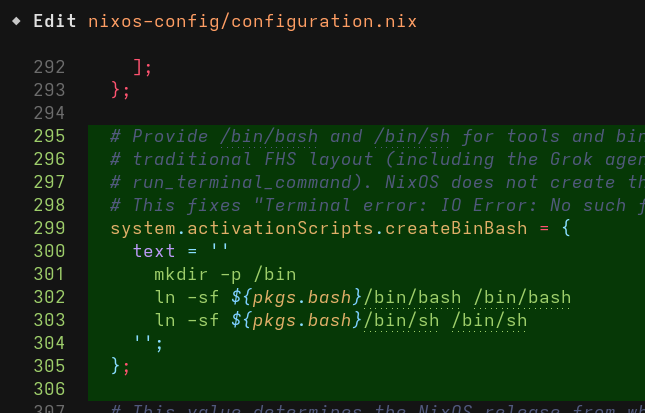Click the diamond bullet icon beside Edit
The height and width of the screenshot is (413, 645).
coord(16,21)
